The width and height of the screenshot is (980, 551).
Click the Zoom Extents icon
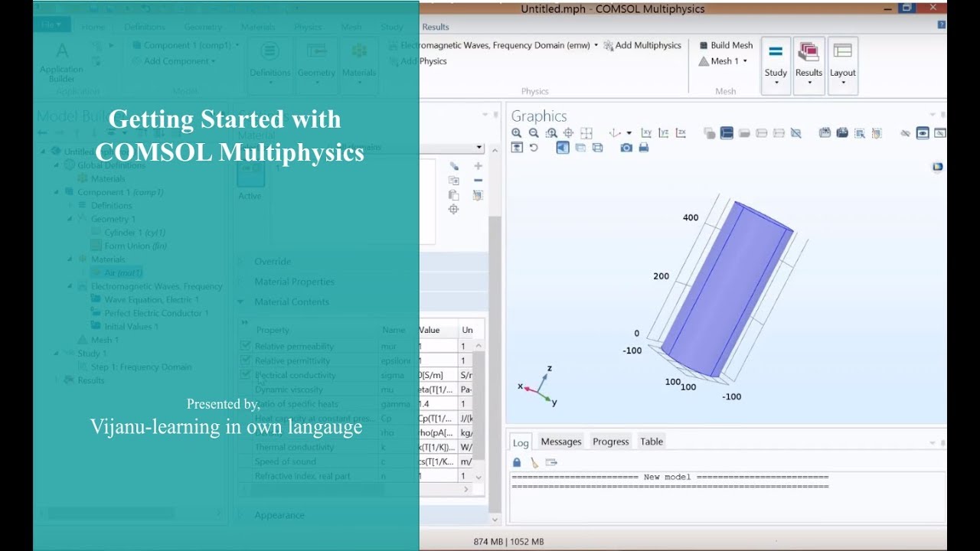coord(586,133)
